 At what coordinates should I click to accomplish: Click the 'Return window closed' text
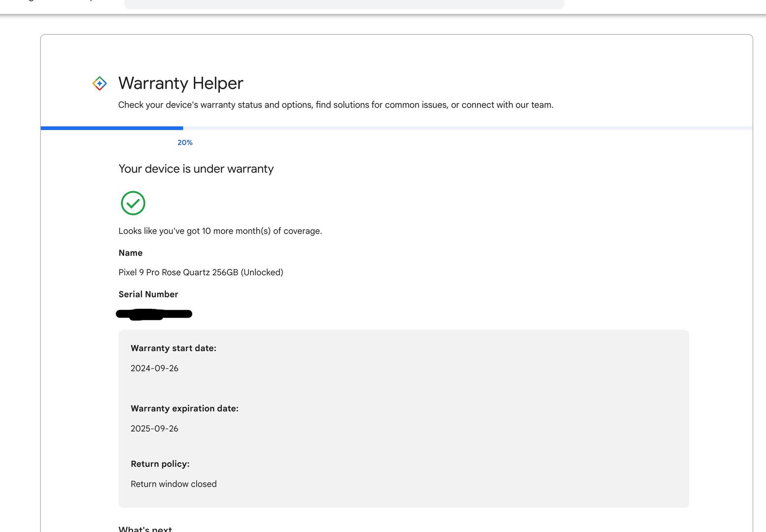pos(174,484)
